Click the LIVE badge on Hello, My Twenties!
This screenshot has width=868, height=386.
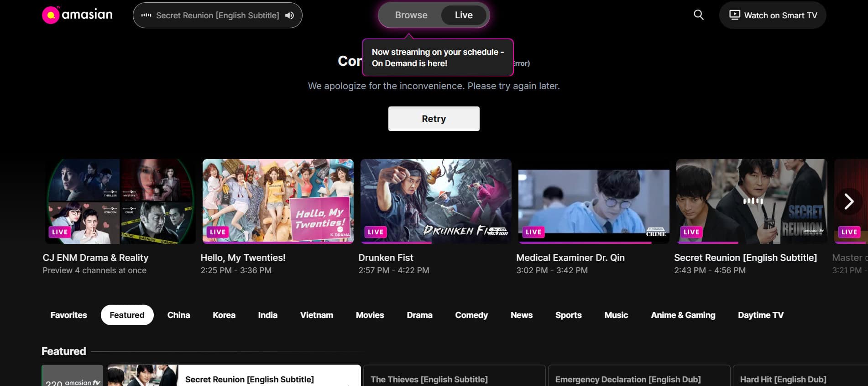click(218, 232)
